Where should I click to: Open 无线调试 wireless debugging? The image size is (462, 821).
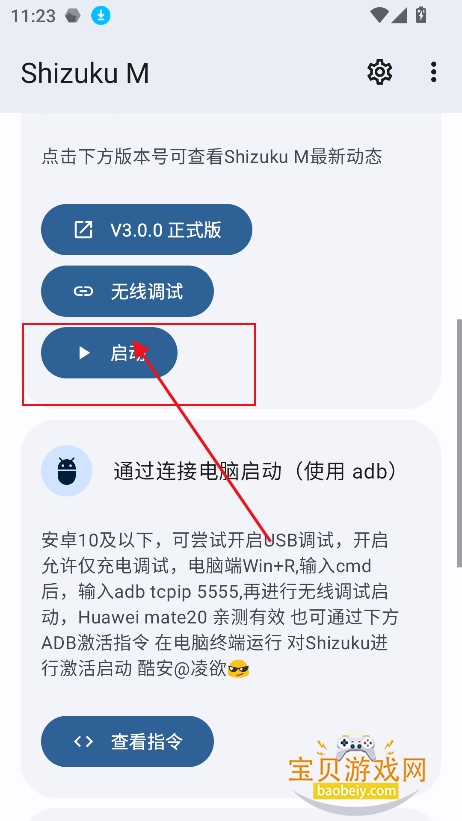click(x=127, y=291)
